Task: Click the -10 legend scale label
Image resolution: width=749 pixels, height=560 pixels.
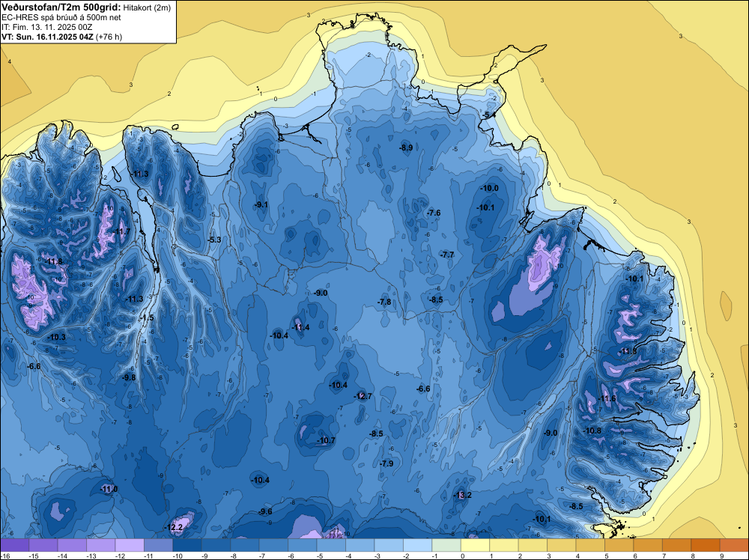Action: (x=178, y=556)
